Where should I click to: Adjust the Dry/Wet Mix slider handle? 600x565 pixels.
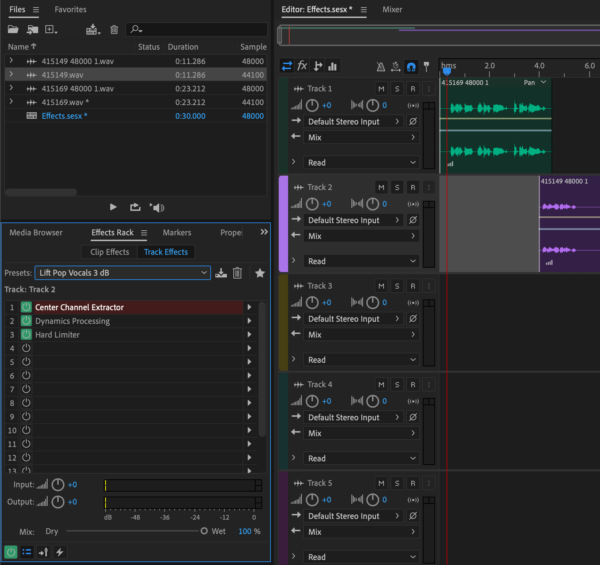tap(204, 531)
